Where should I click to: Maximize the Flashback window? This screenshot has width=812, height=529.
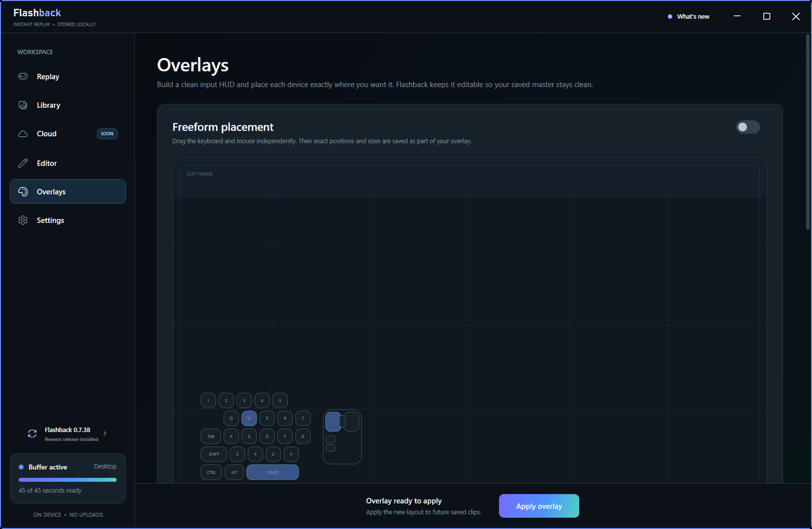tap(767, 16)
